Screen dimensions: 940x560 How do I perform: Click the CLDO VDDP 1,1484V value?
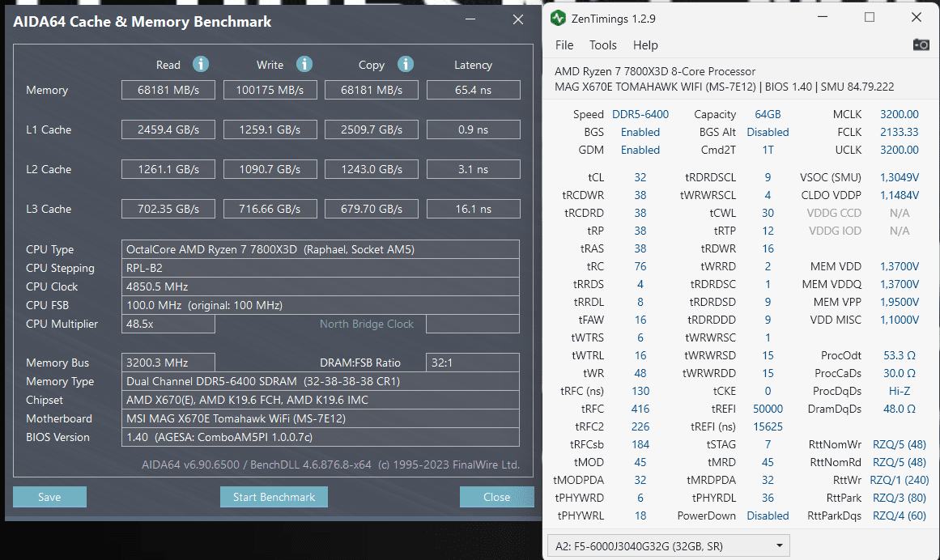[x=900, y=195]
